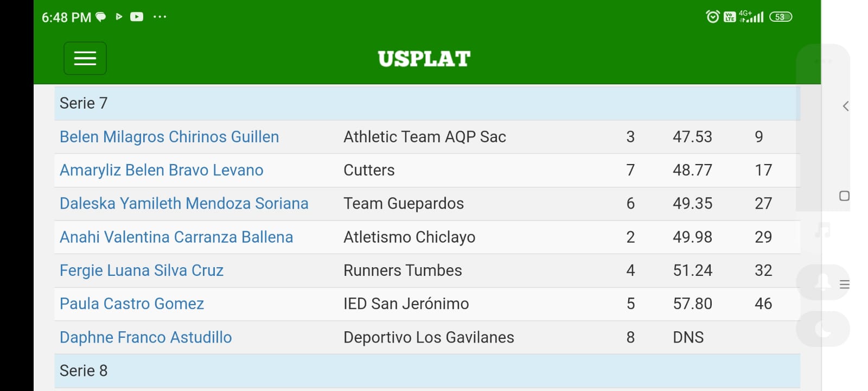Open Belen Milagros Chirinos Guillen profile
This screenshot has width=868, height=391.
point(169,137)
